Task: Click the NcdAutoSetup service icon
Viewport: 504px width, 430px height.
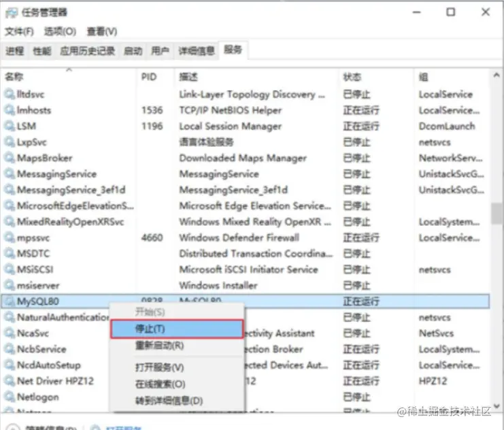Action: [x=10, y=365]
